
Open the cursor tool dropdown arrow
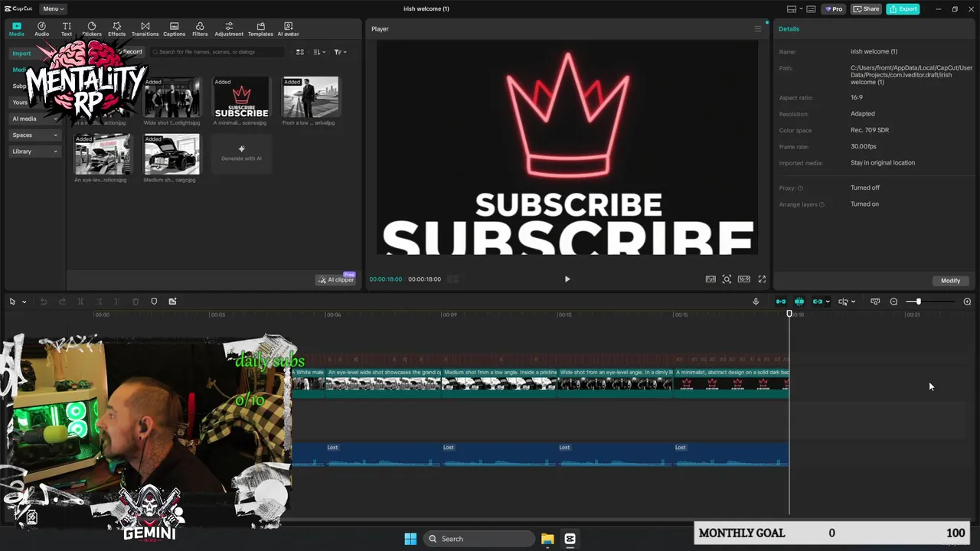pos(24,302)
